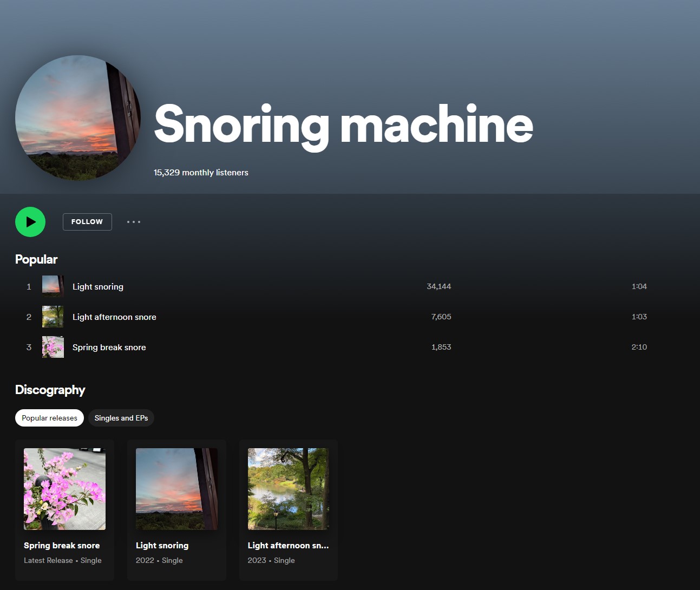The height and width of the screenshot is (590, 700).
Task: Select track number 1 row index
Action: point(29,287)
